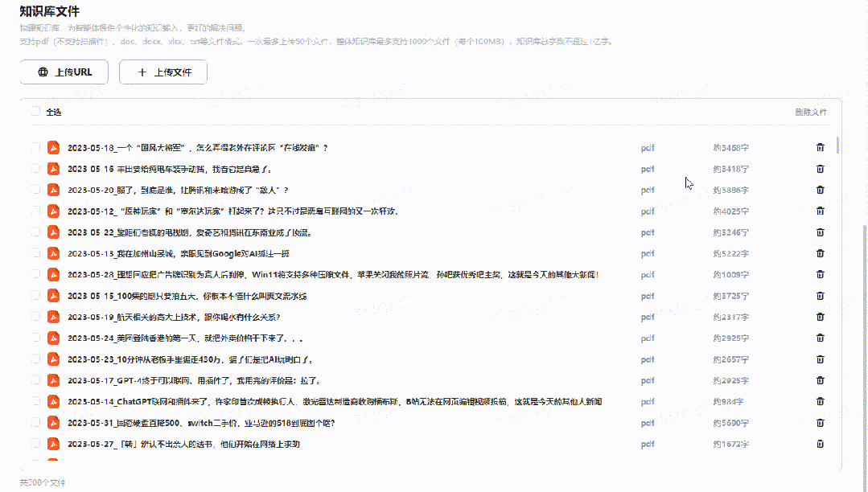Image resolution: width=868 pixels, height=492 pixels.
Task: Tick the checkbox on the 2023-05-22 row
Action: point(36,232)
